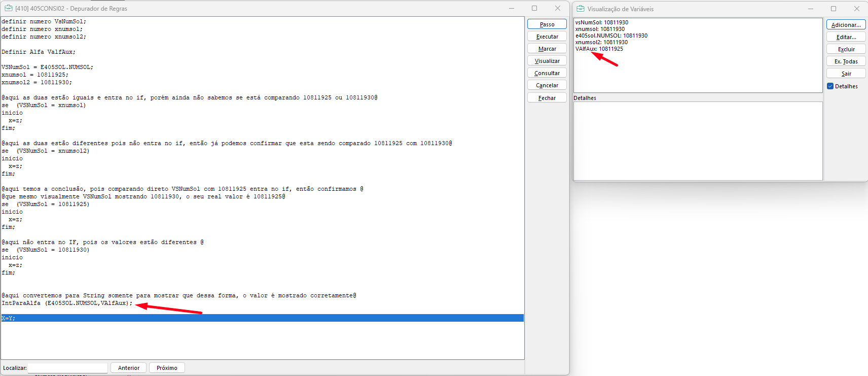This screenshot has width=868, height=376.
Task: Exit the variables window with Sair
Action: coord(846,74)
